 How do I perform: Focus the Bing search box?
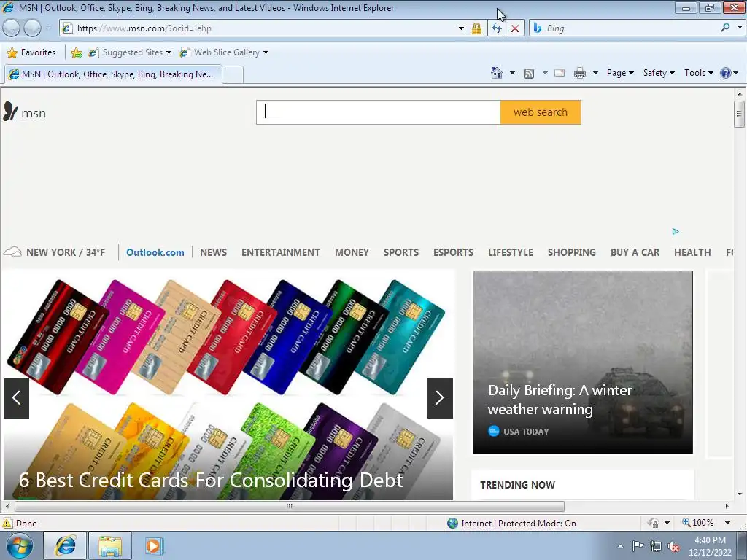pos(631,28)
